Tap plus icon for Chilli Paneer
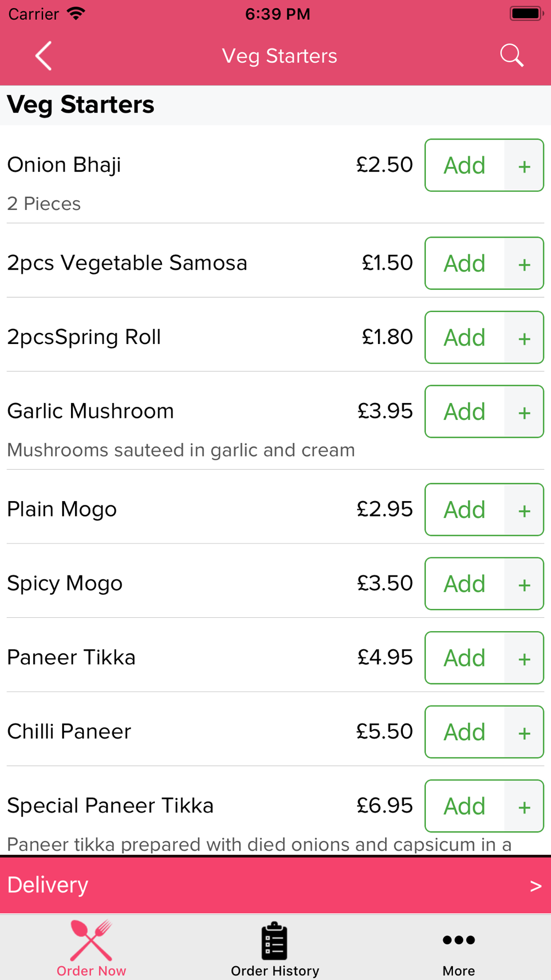Image resolution: width=551 pixels, height=980 pixels. [x=524, y=732]
